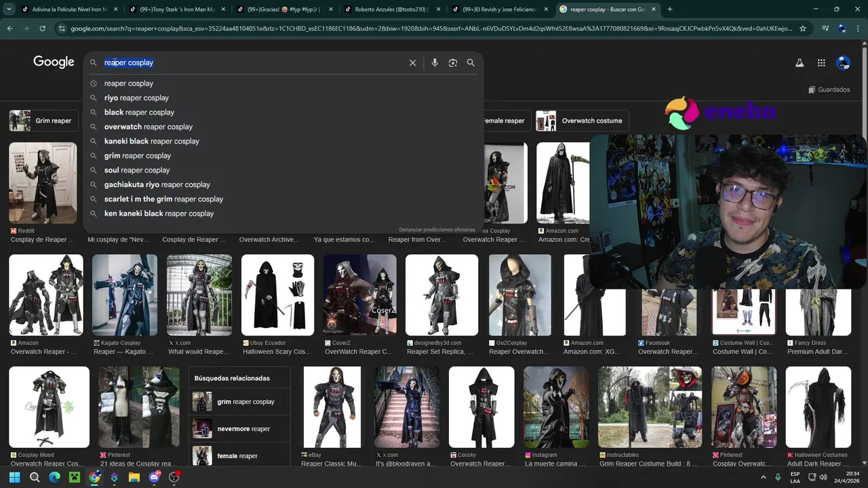Screen dimensions: 868x488
Task: Select suggestion 'black reaper cosplay'
Action: pos(283,113)
